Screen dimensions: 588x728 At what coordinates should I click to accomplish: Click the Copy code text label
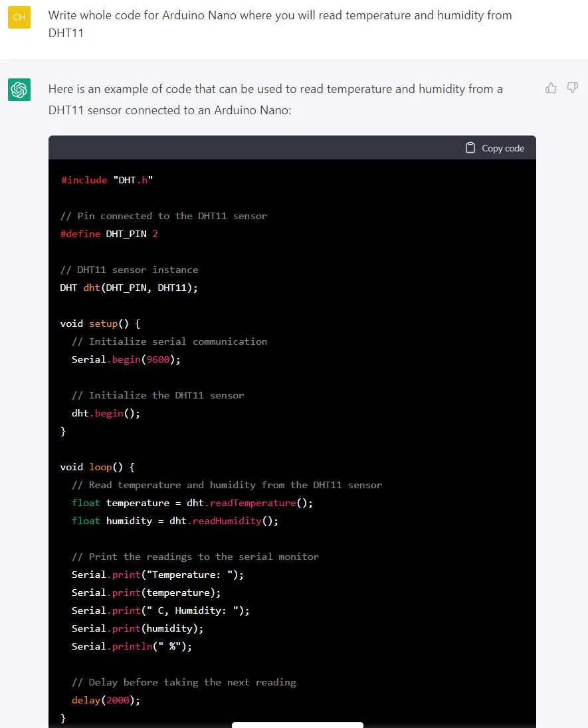(503, 148)
